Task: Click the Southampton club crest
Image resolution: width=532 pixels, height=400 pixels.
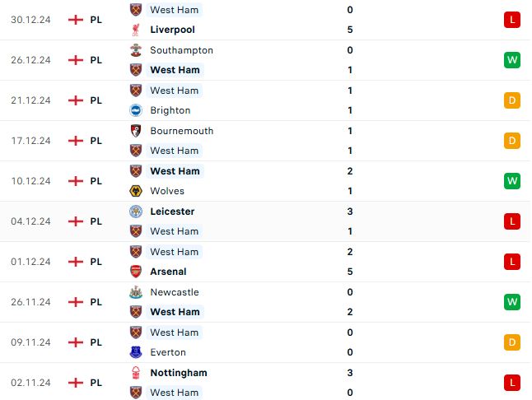Action: point(136,50)
